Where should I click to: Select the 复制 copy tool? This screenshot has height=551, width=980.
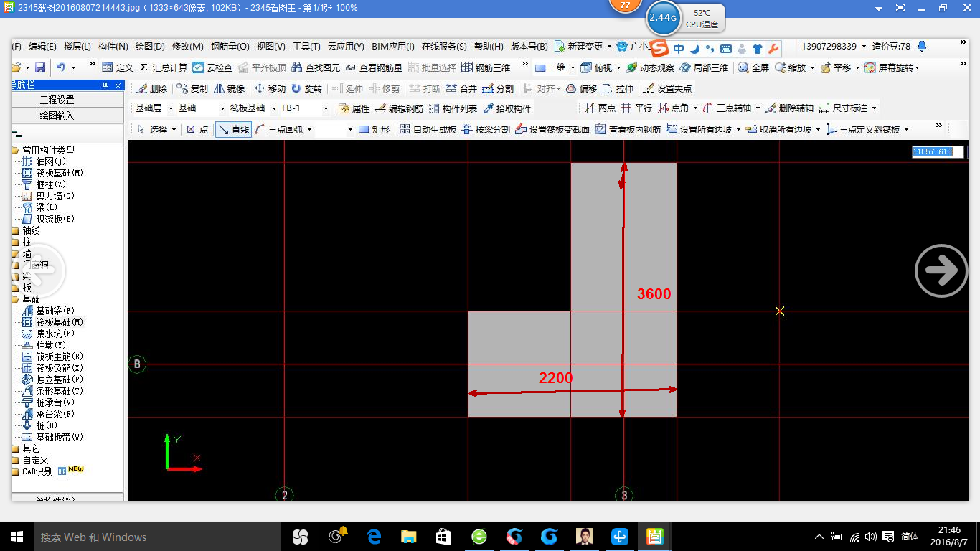(x=192, y=88)
